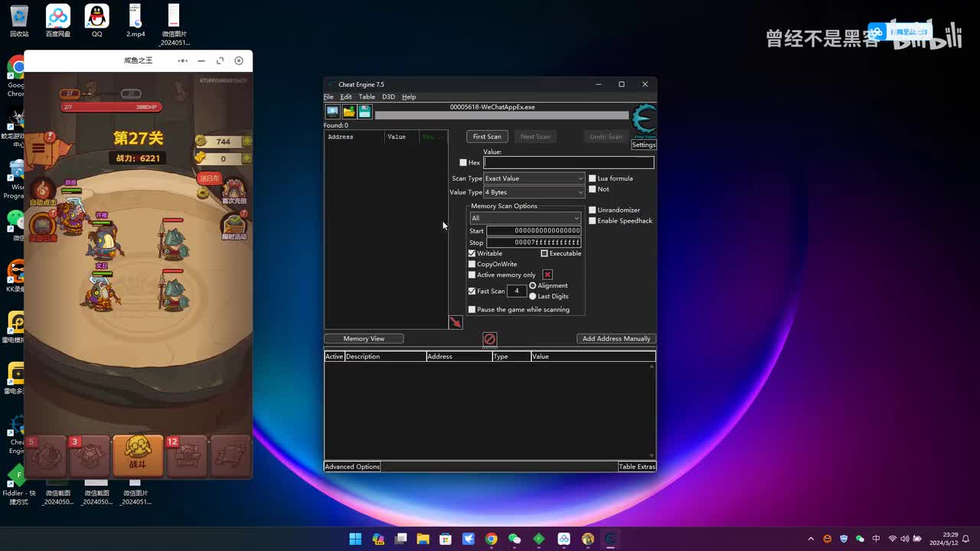Click the red arrow add-to-address-list icon

456,322
